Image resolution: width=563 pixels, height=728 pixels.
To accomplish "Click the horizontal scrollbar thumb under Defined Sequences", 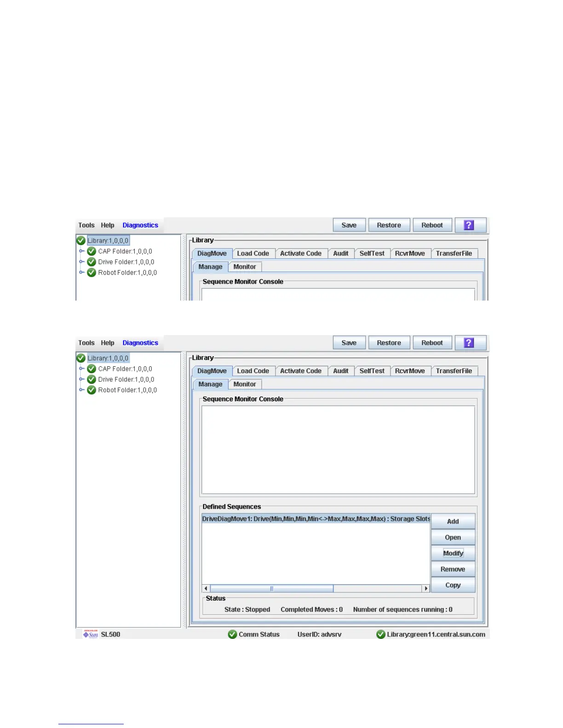I will click(272, 588).
